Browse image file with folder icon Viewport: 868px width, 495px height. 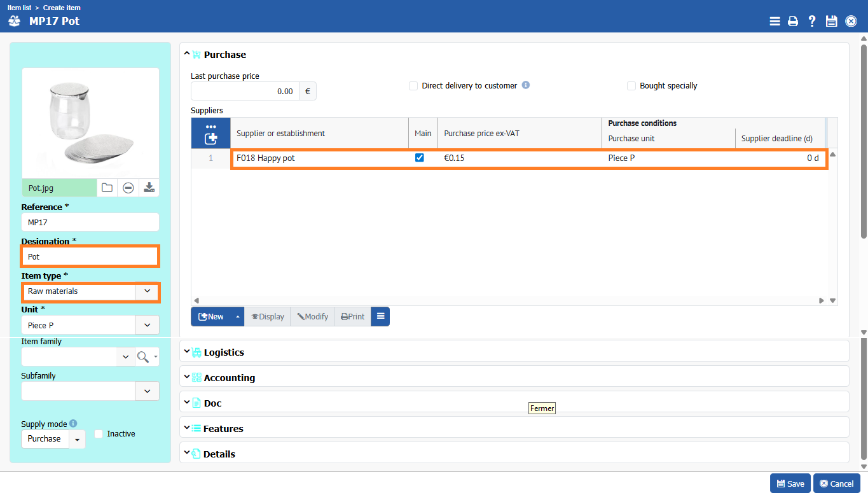(x=107, y=188)
